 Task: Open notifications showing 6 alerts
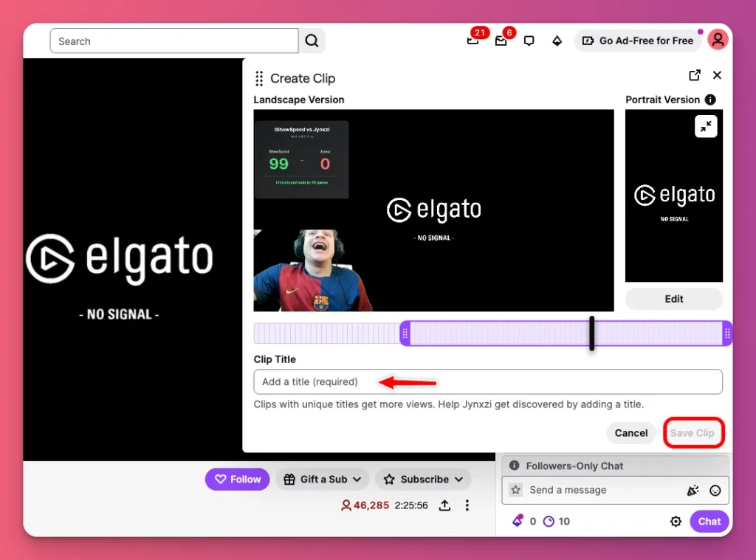click(501, 42)
